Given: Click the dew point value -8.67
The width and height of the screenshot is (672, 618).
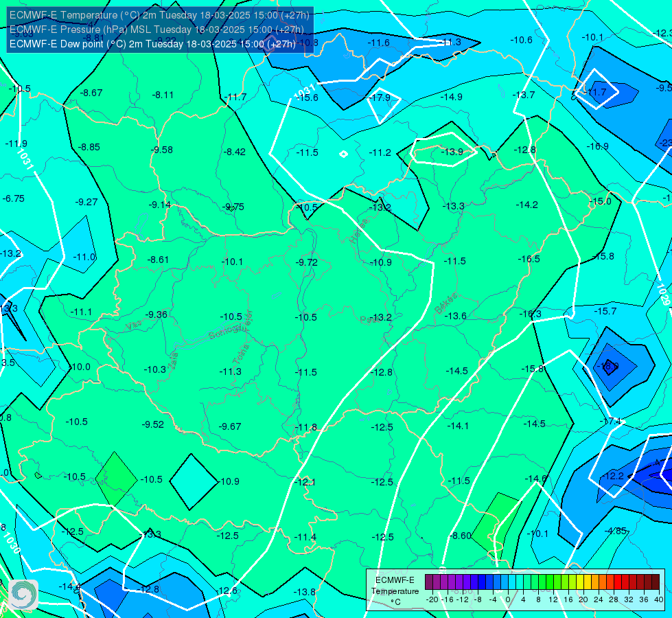Looking at the screenshot, I should click(x=91, y=93).
